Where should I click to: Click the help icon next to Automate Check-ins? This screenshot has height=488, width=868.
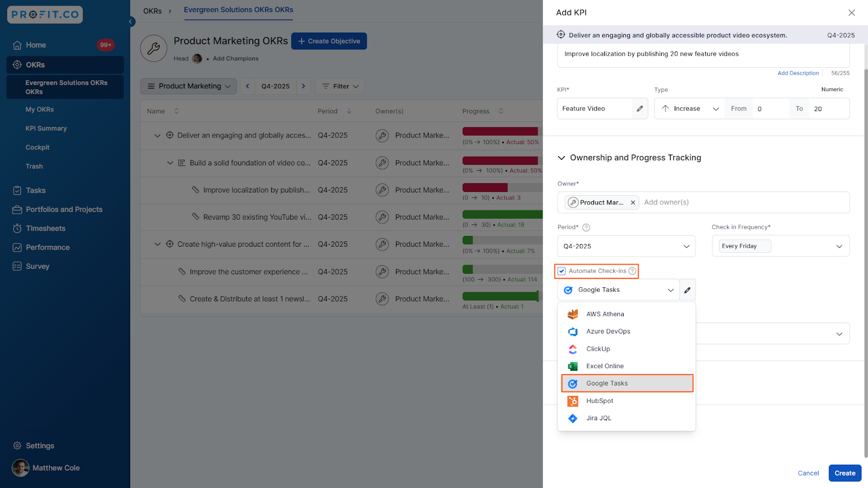pyautogui.click(x=632, y=271)
